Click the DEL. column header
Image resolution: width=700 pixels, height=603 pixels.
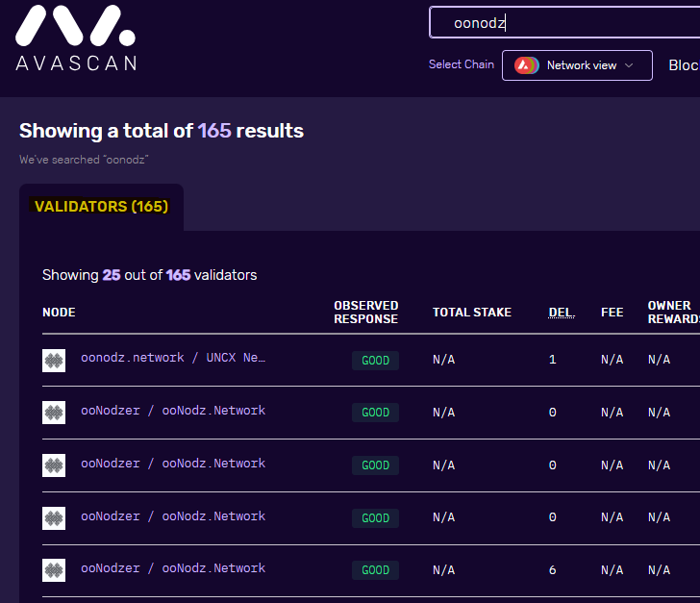pyautogui.click(x=562, y=313)
